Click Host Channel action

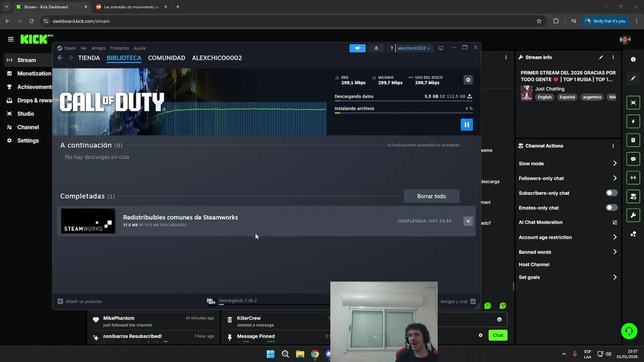(534, 264)
